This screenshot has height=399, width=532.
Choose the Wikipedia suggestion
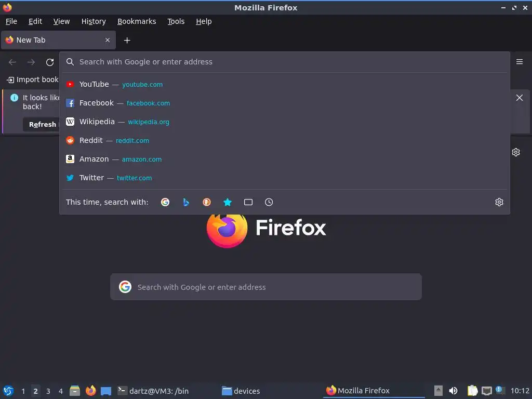coord(284,122)
